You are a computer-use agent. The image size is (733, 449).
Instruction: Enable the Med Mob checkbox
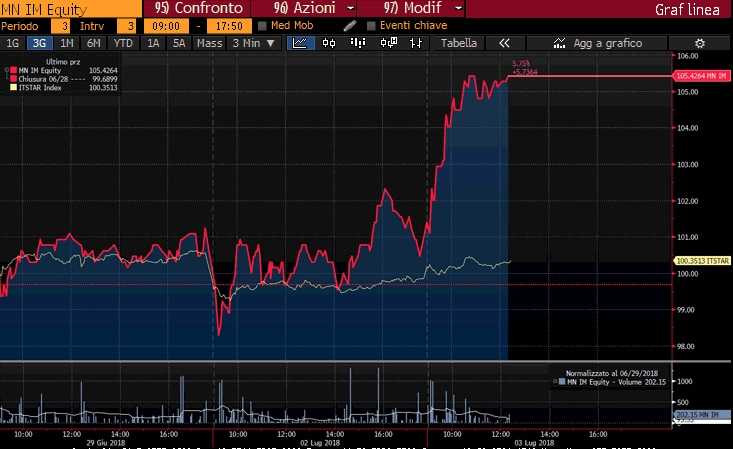[262, 26]
